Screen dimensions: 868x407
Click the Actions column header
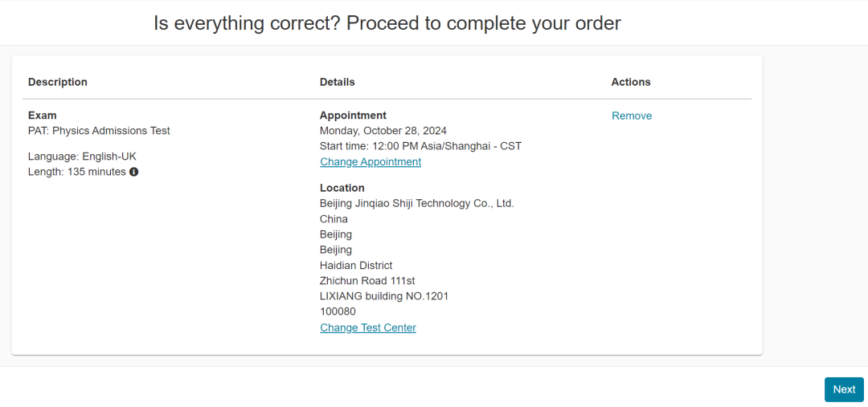[631, 82]
